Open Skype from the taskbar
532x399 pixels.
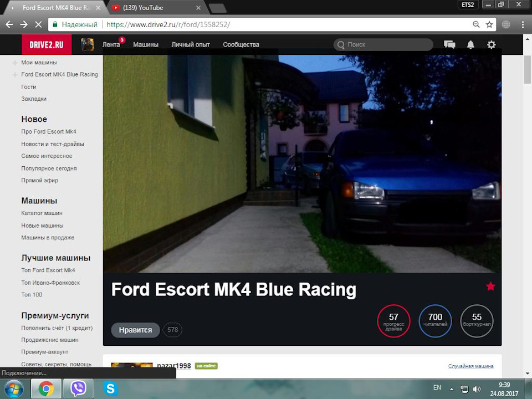tap(111, 389)
